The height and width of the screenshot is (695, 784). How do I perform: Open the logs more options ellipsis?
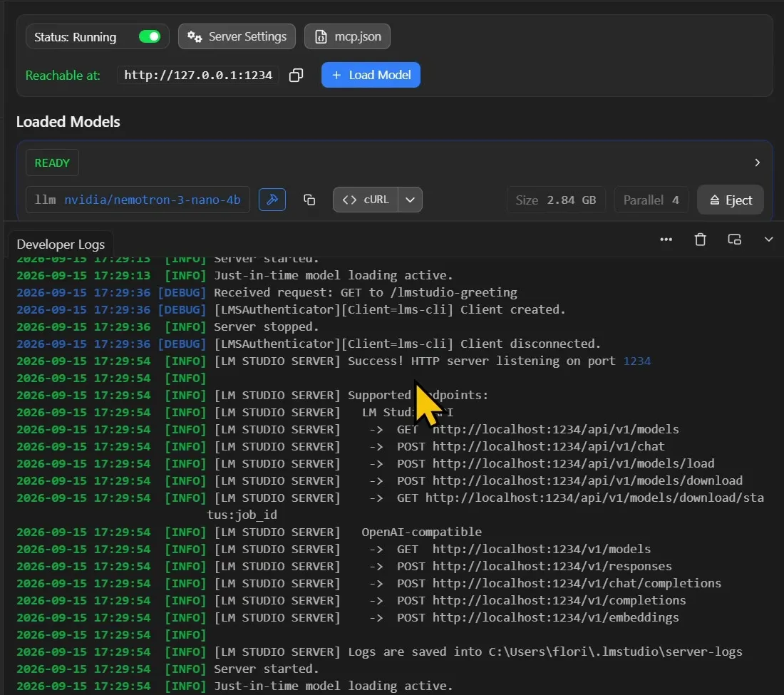pos(666,240)
